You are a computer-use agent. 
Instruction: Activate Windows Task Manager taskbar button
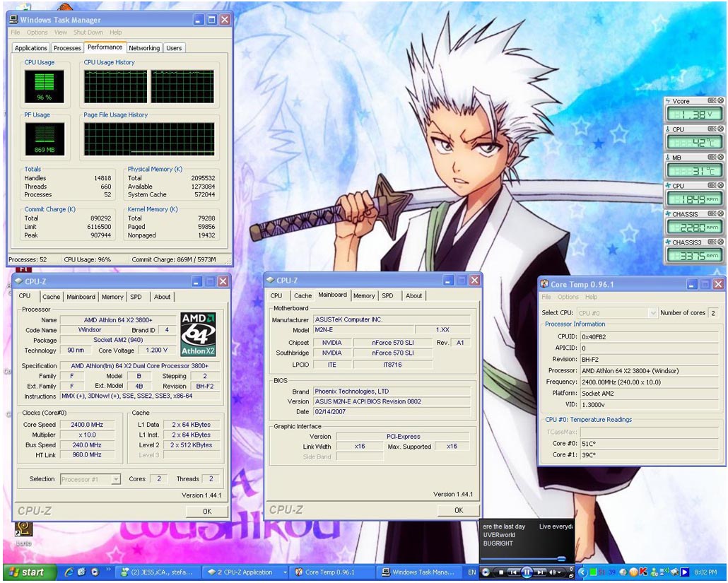[x=421, y=572]
